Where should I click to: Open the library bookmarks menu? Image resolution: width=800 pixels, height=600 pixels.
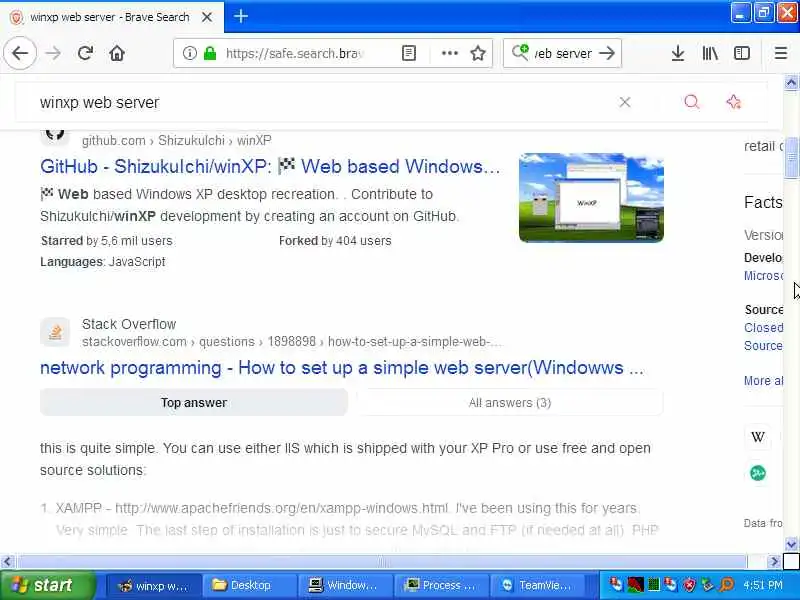pyautogui.click(x=710, y=53)
